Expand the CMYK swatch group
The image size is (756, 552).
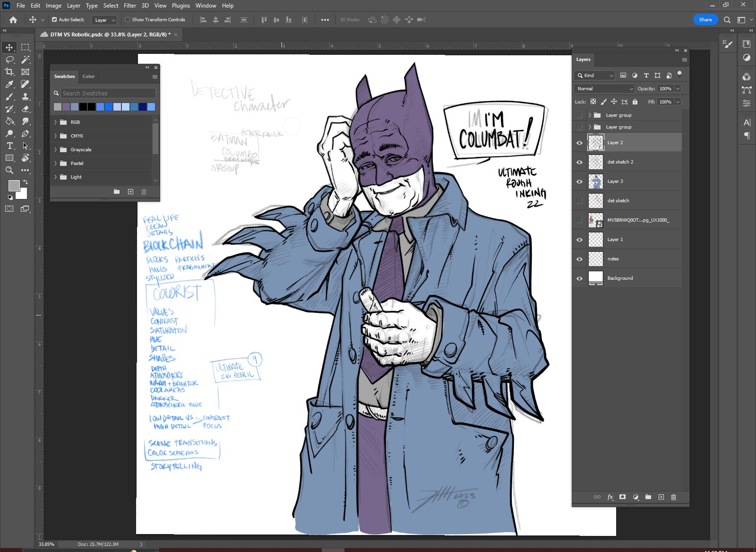pyautogui.click(x=55, y=136)
